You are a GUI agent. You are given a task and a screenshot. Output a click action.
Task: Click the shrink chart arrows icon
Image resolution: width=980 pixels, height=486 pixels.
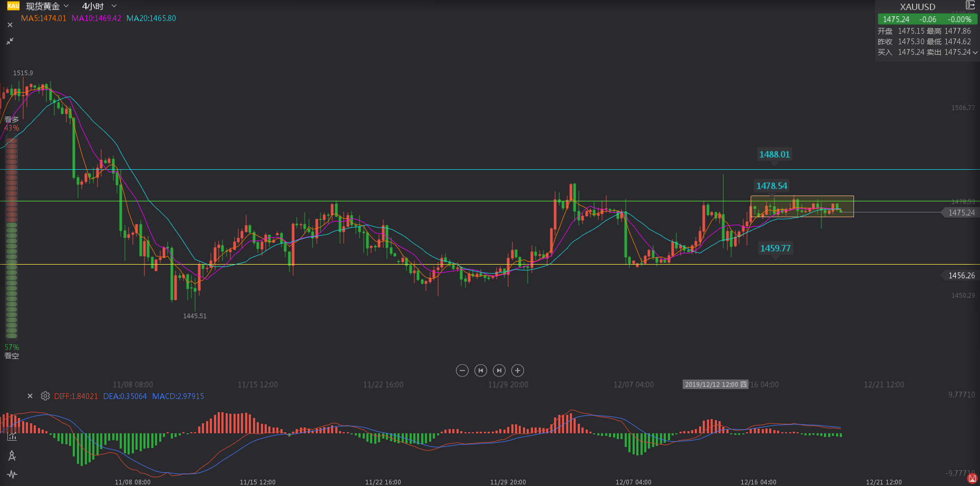10,41
